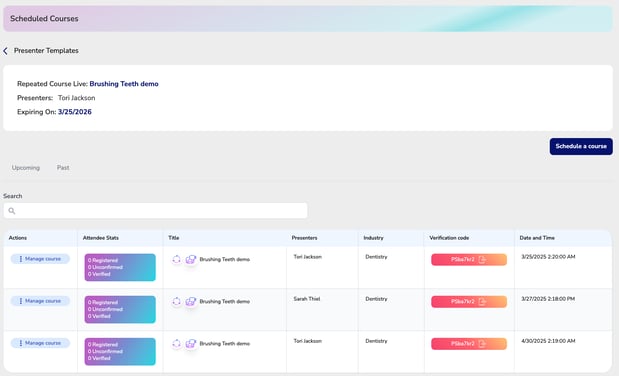Click live session icon in 3/25/2025 row
The image size is (619, 376).
pyautogui.click(x=191, y=259)
